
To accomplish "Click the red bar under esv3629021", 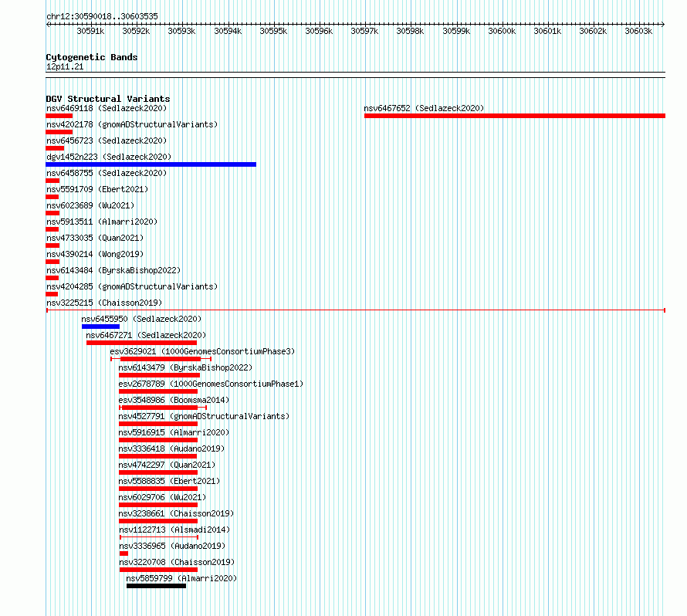I will [161, 359].
